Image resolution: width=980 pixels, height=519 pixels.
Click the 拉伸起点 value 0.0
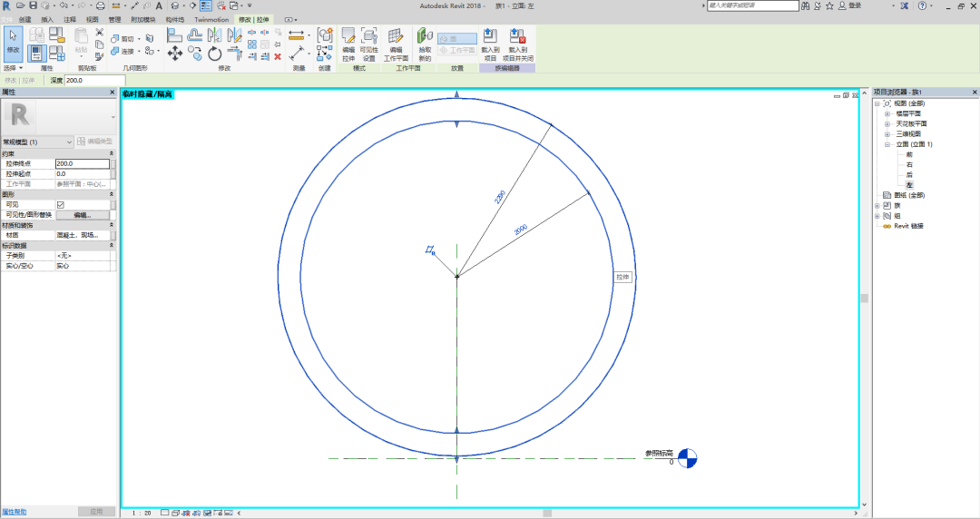tap(83, 174)
